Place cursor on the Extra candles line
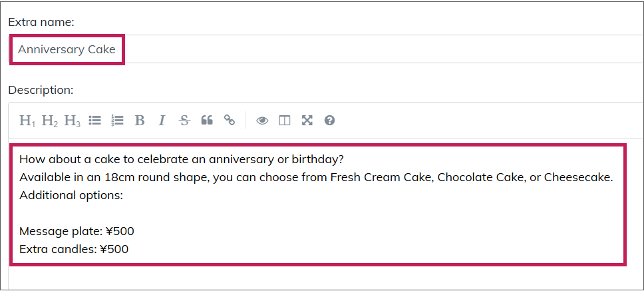The width and height of the screenshot is (644, 291). point(74,249)
